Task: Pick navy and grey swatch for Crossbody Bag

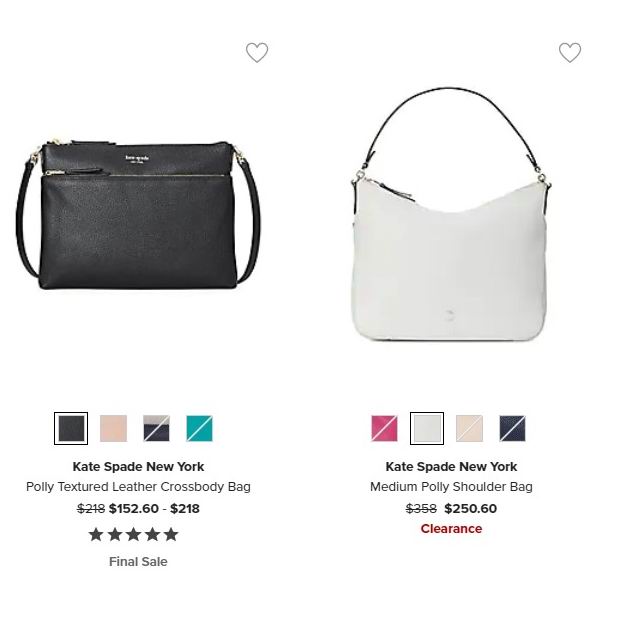Action: pos(157,428)
